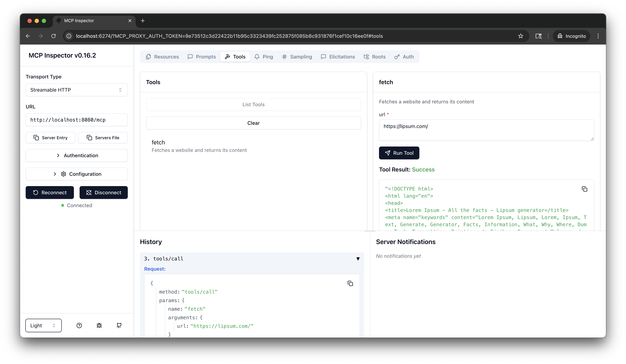Expand the Configuration section

click(x=77, y=174)
